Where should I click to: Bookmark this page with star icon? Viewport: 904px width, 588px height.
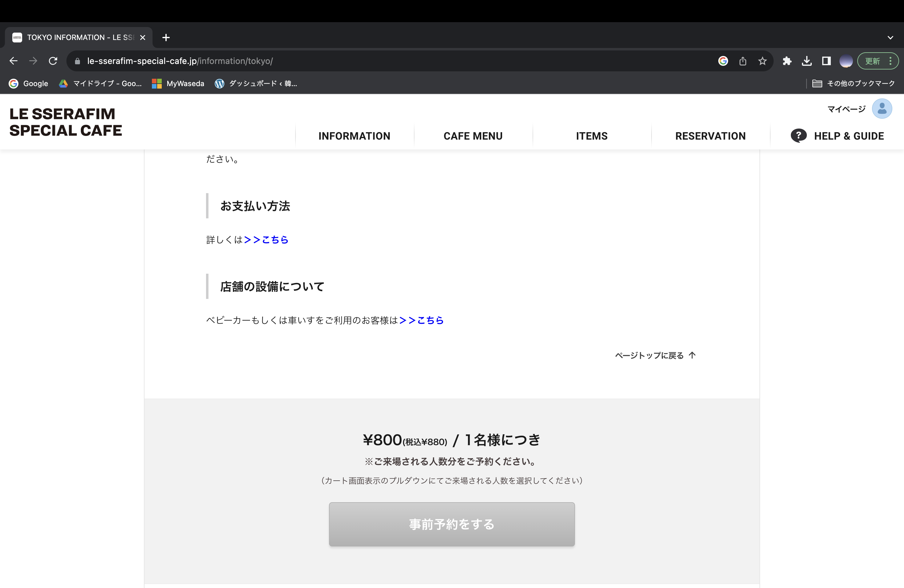(762, 61)
